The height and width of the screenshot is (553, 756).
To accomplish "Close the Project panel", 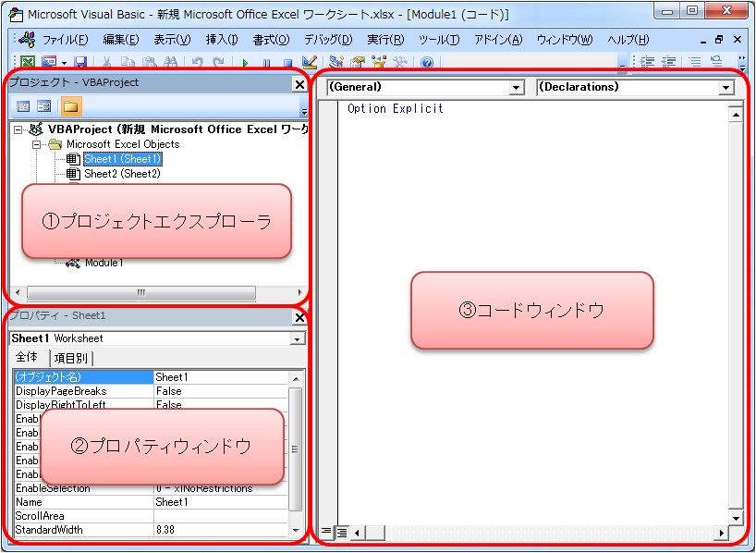I will (x=299, y=85).
